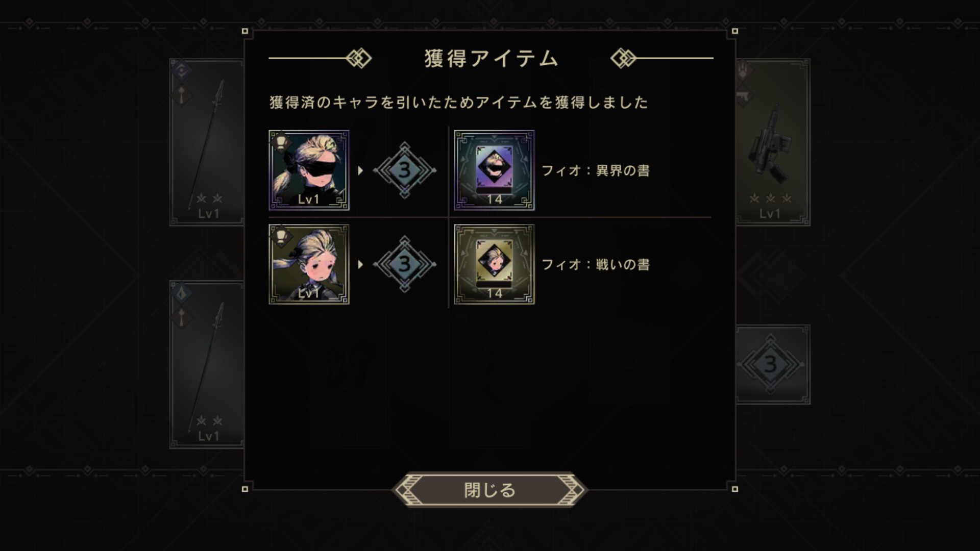The height and width of the screenshot is (551, 980).
Task: Click the trophy badge on blindfolded Fio portrait
Action: (x=281, y=142)
